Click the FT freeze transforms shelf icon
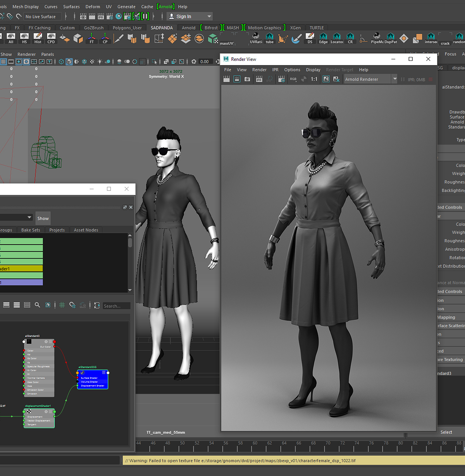This screenshot has height=476, width=465. pyautogui.click(x=91, y=38)
